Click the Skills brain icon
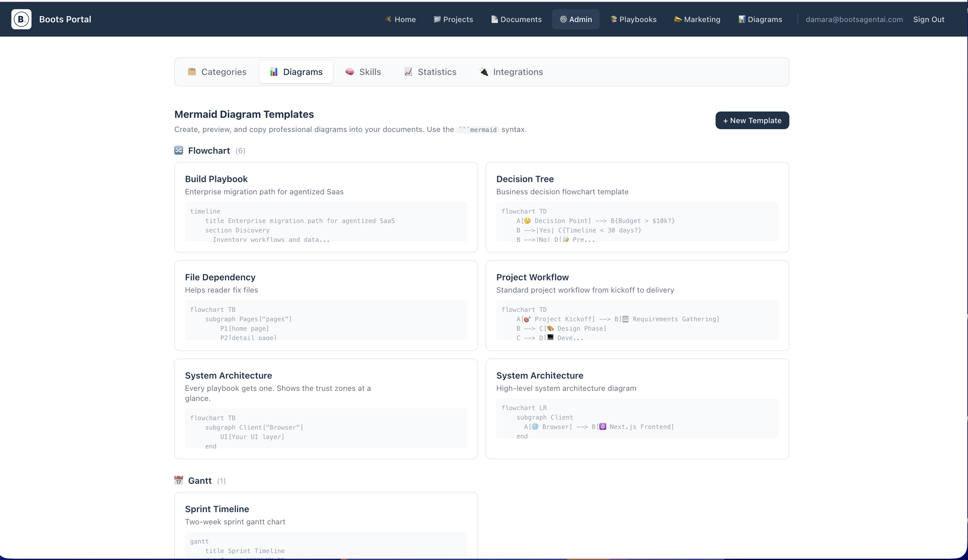This screenshot has height=560, width=968. coord(350,72)
